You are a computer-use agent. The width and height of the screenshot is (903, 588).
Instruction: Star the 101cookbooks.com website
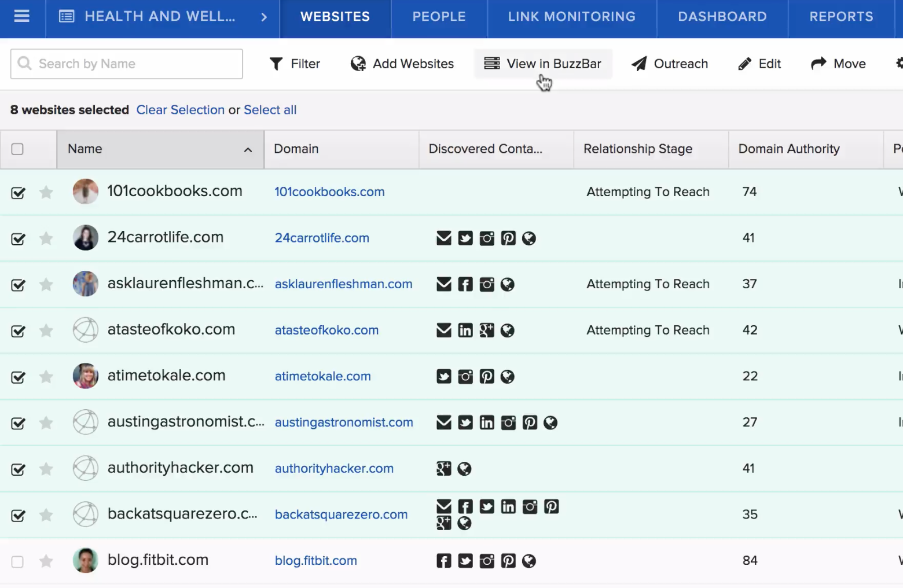coord(46,192)
